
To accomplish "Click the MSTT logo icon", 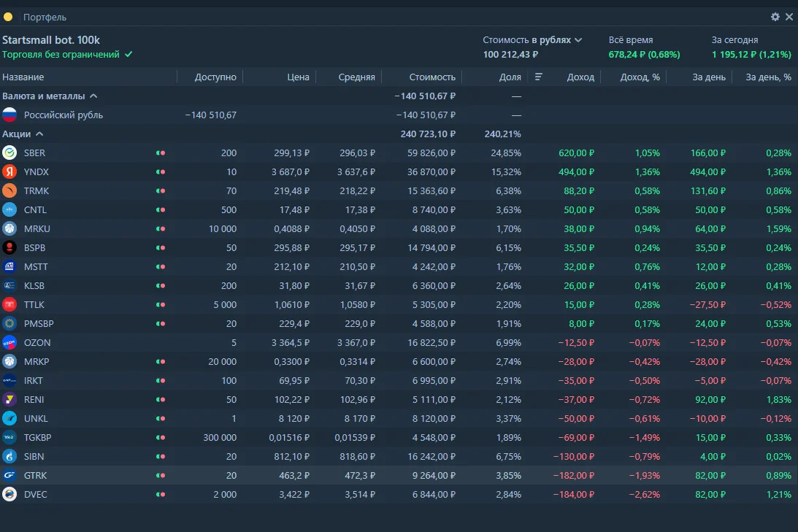I will [9, 266].
